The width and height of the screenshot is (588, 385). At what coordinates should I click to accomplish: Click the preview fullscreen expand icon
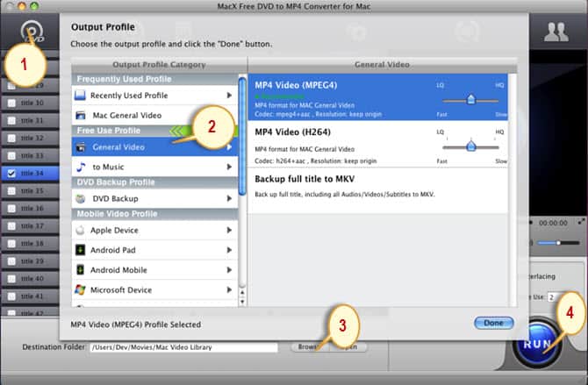coord(582,221)
